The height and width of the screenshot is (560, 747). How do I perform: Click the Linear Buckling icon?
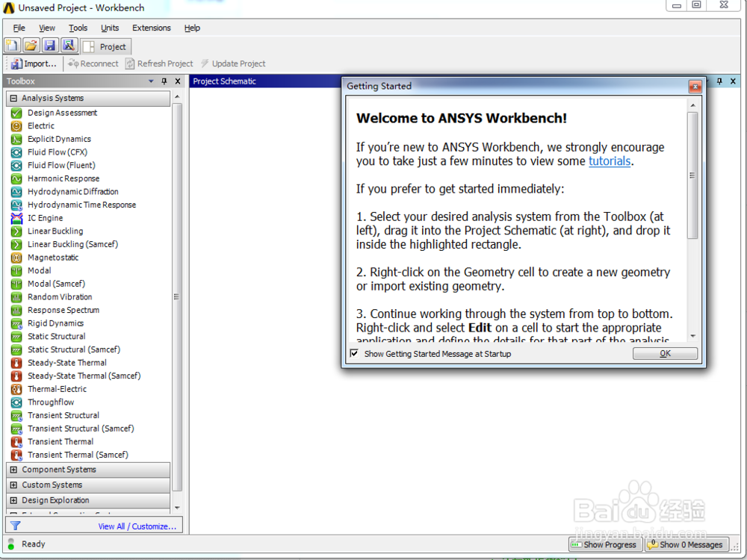point(16,231)
